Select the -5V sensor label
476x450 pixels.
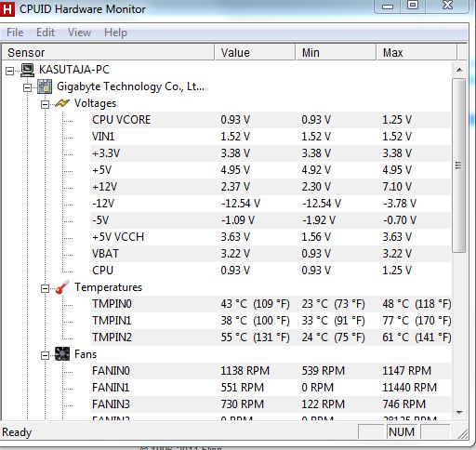(100, 220)
